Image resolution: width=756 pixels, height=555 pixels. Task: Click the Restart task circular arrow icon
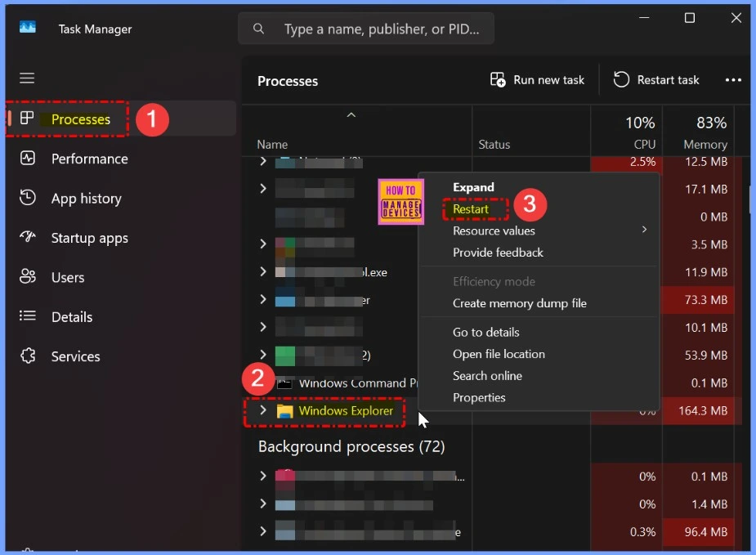tap(621, 79)
